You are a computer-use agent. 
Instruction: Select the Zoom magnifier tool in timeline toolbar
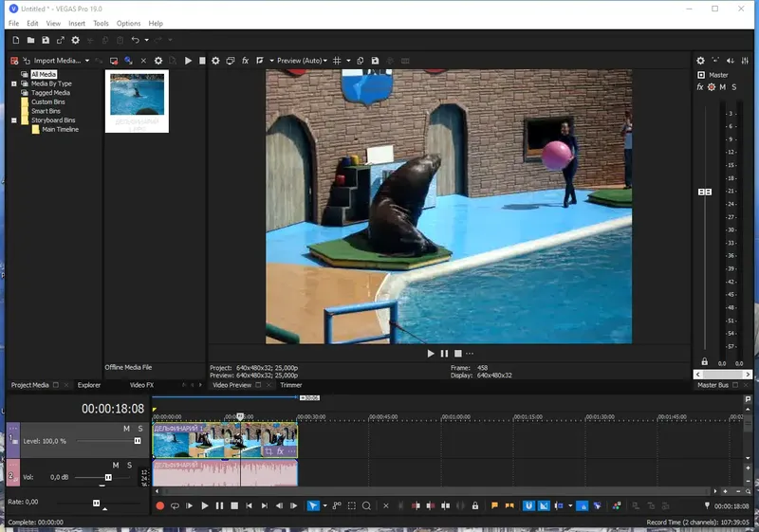tap(366, 506)
